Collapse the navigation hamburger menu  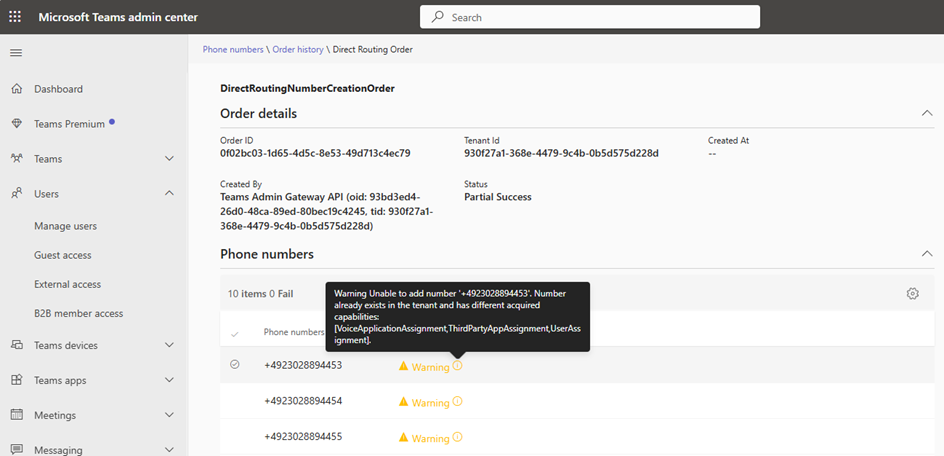tap(16, 52)
